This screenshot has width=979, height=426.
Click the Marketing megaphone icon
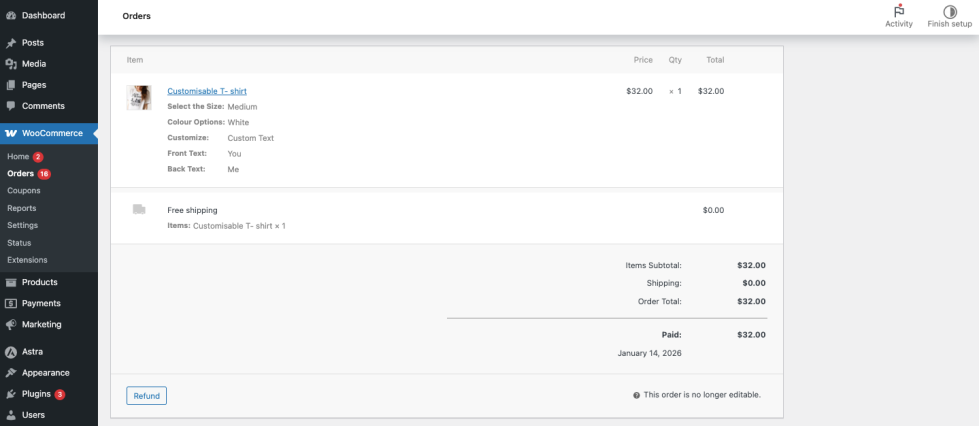pos(10,324)
